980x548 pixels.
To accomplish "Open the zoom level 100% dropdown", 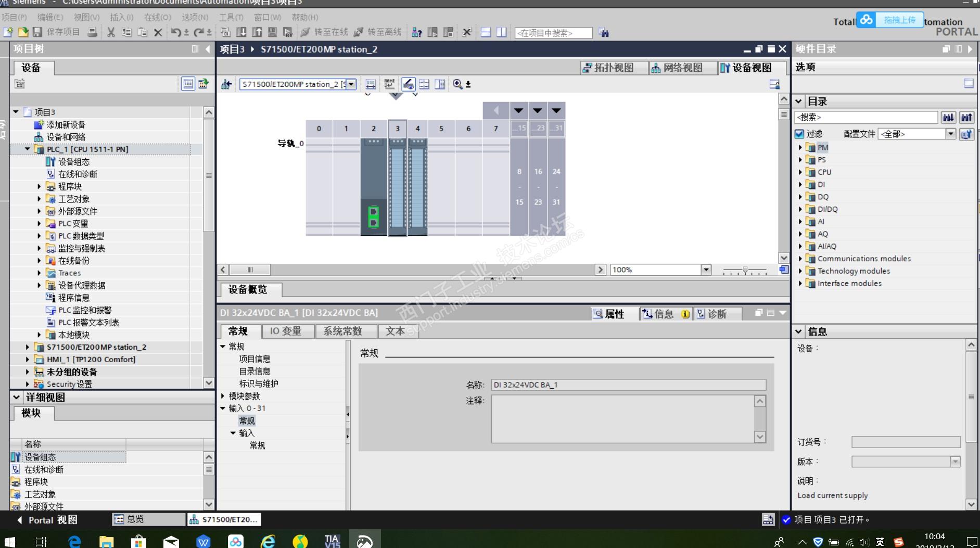I will pos(706,270).
